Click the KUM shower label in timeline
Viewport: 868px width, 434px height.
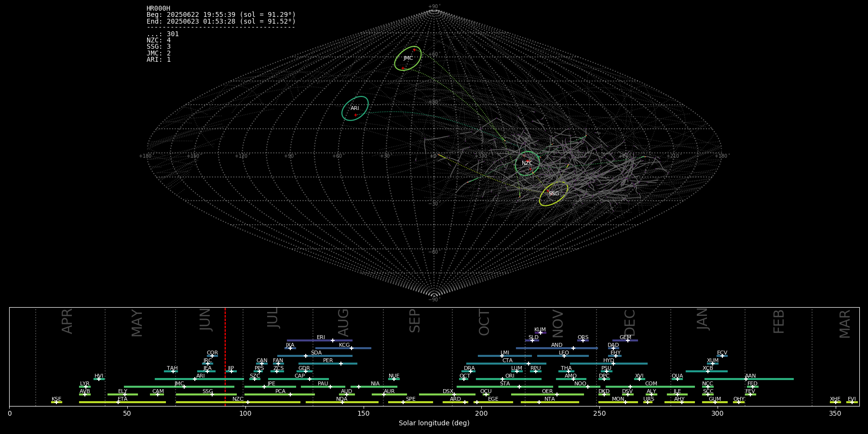click(540, 329)
